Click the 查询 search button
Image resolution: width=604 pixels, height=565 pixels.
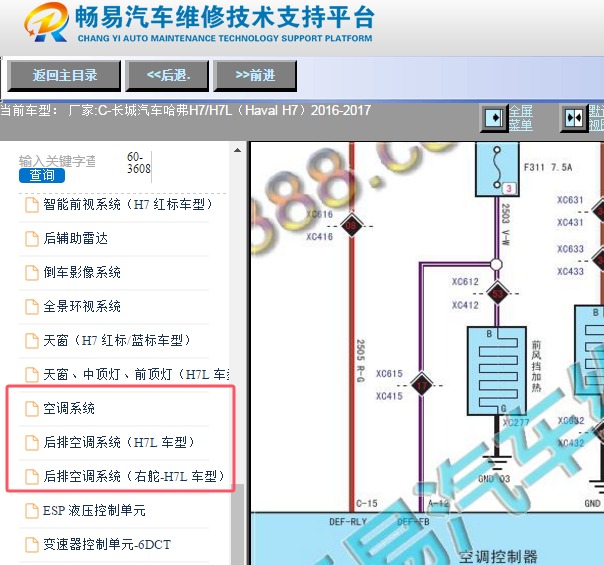pyautogui.click(x=42, y=176)
